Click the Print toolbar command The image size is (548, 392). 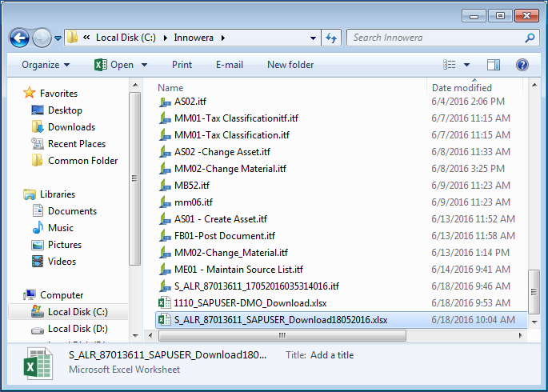point(182,65)
